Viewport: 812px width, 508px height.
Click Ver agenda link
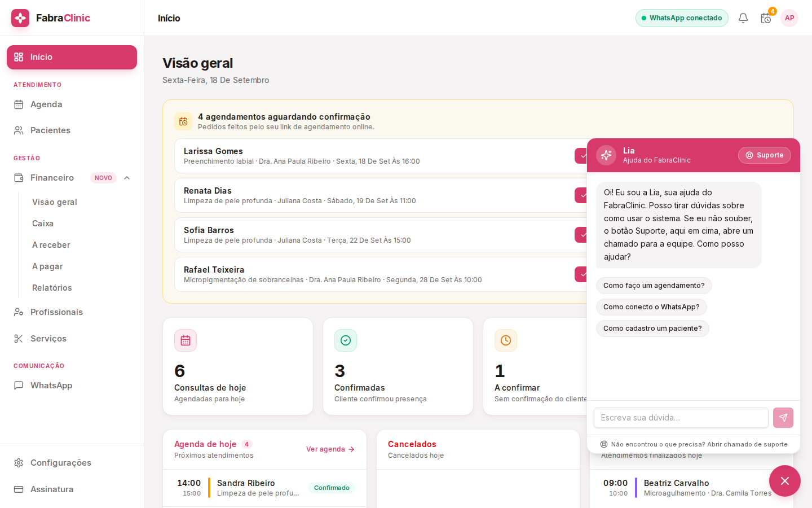(330, 449)
